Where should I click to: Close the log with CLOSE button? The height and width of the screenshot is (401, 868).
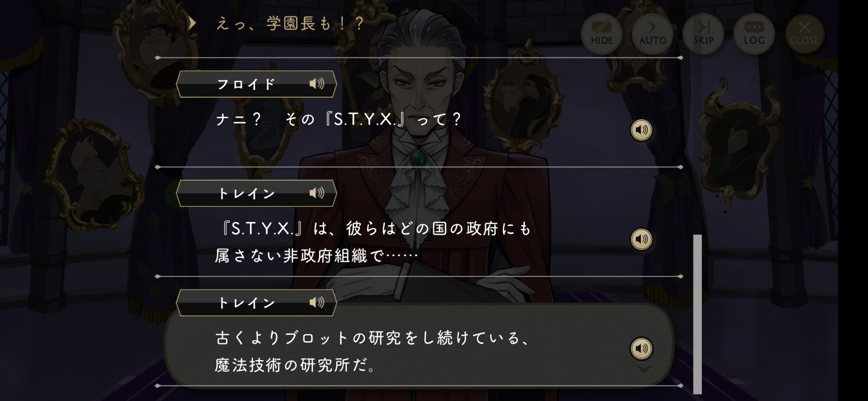tap(804, 34)
